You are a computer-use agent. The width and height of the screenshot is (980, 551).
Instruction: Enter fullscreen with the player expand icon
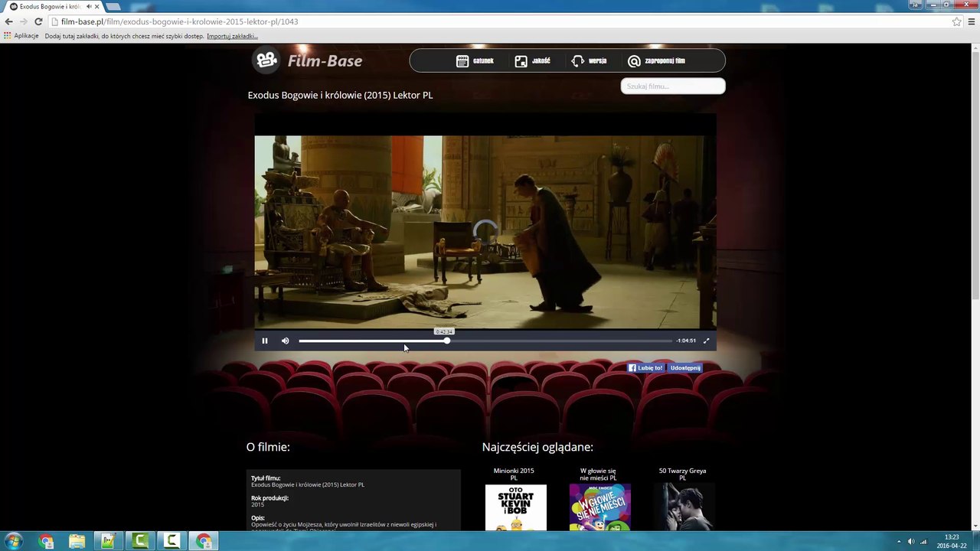(706, 341)
